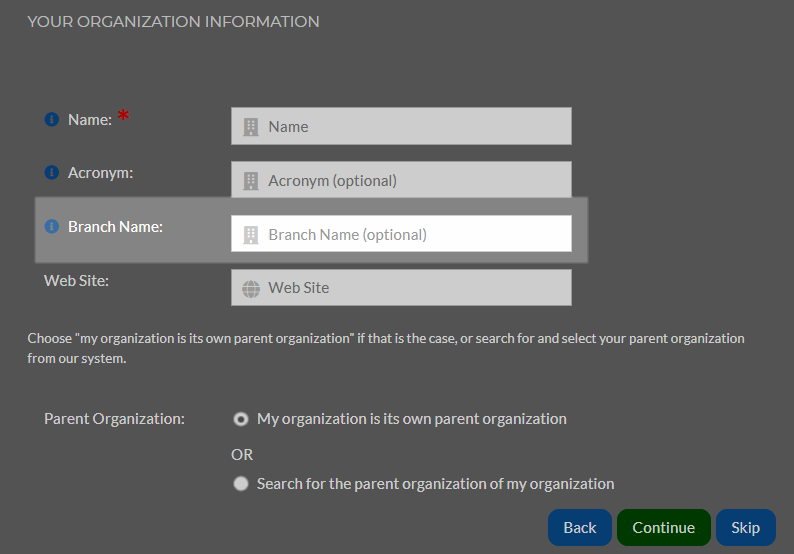The image size is (794, 554).
Task: Click into the Name input field
Action: 402,126
